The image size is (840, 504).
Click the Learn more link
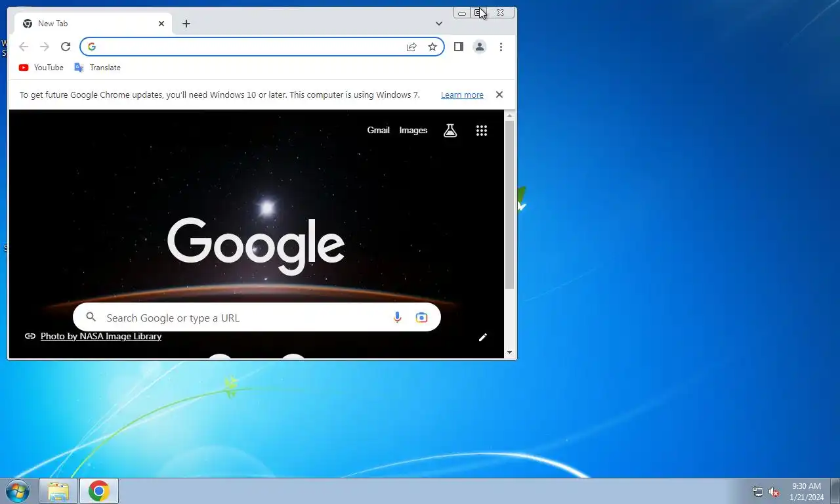click(462, 95)
